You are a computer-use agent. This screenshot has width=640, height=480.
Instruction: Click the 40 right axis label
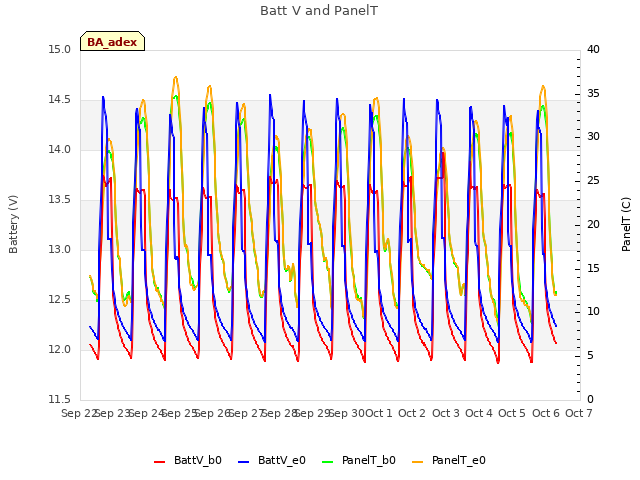593,50
